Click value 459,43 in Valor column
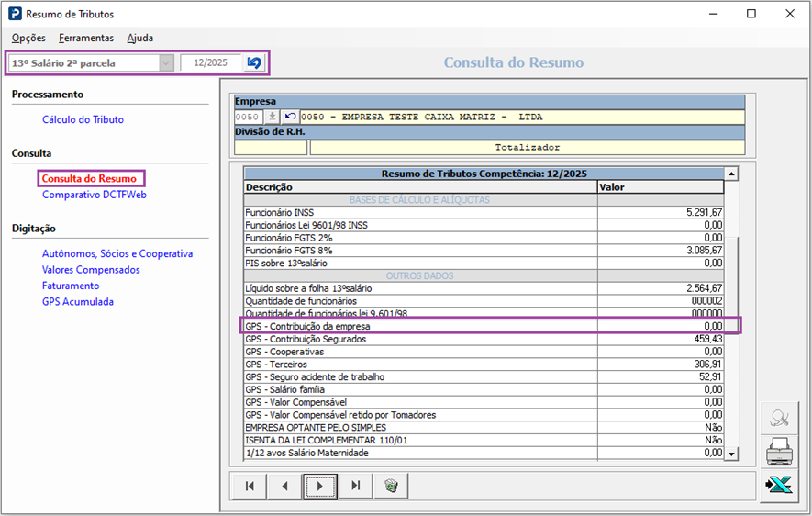Viewport: 812px width, 516px height. pos(708,339)
